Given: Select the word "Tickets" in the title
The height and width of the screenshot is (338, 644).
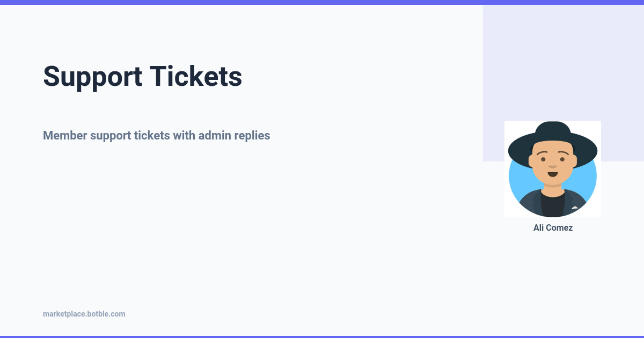Looking at the screenshot, I should click(196, 76).
